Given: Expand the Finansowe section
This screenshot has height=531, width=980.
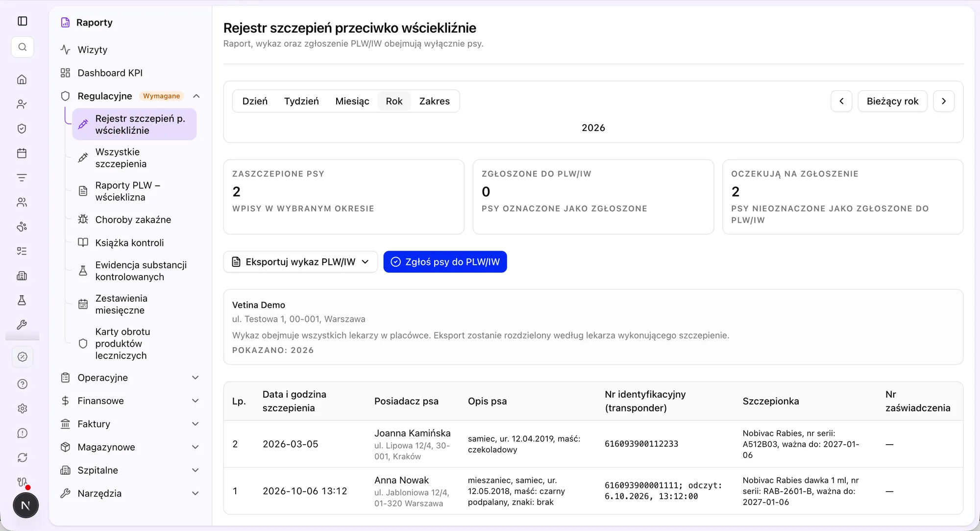Looking at the screenshot, I should (x=195, y=401).
